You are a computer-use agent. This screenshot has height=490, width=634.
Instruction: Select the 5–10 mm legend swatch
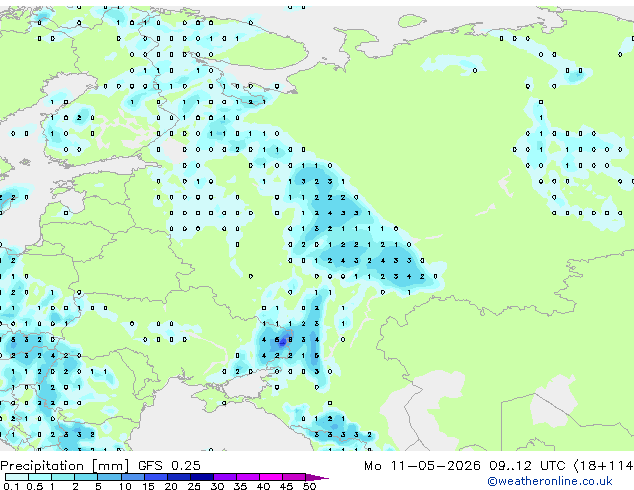point(109,477)
